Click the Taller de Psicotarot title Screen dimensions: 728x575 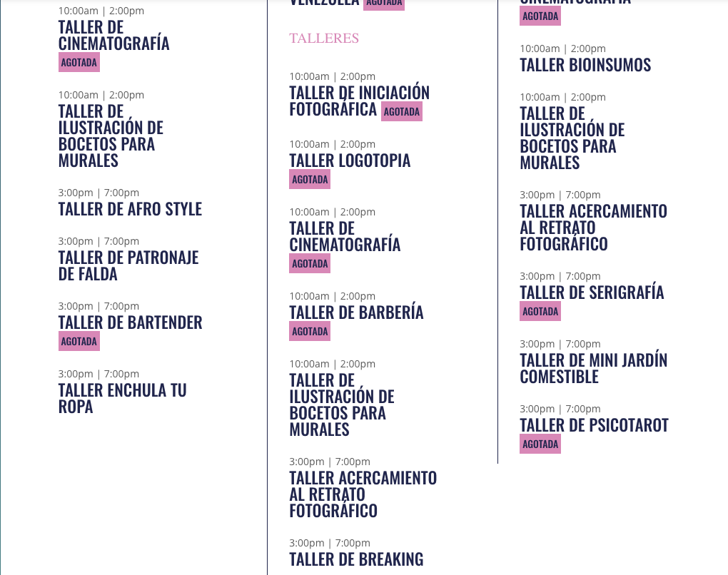[x=594, y=425]
